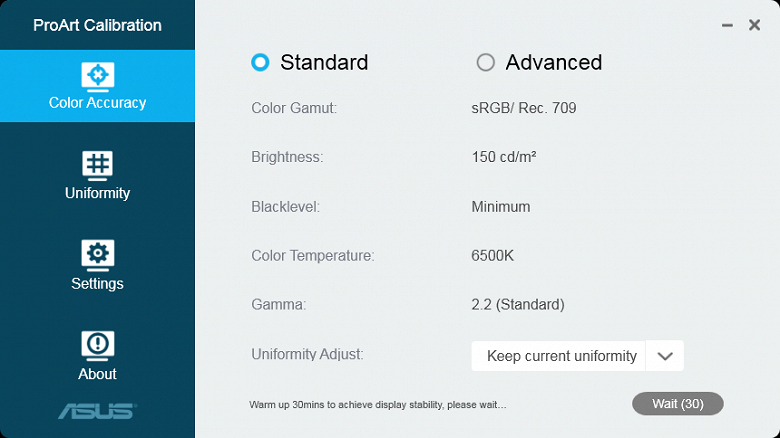Click the 150 cd/m² brightness value
The image size is (780, 438).
(x=503, y=157)
